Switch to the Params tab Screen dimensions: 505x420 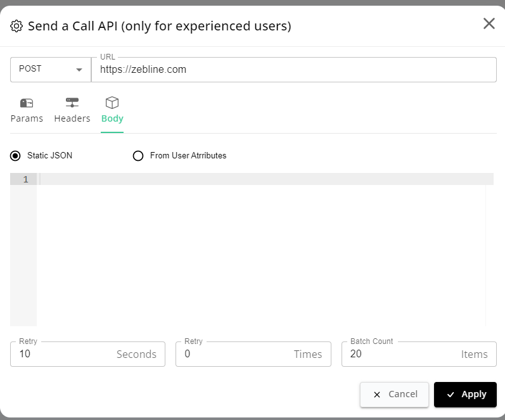click(27, 110)
